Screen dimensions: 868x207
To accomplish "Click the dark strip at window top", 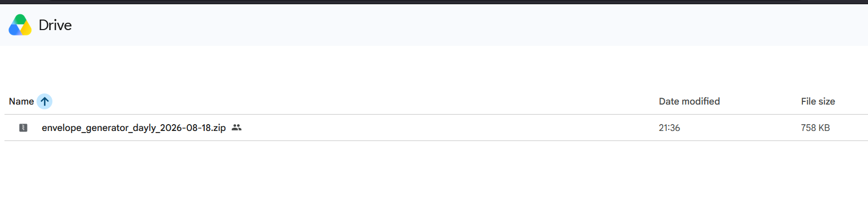I will (434, 2).
